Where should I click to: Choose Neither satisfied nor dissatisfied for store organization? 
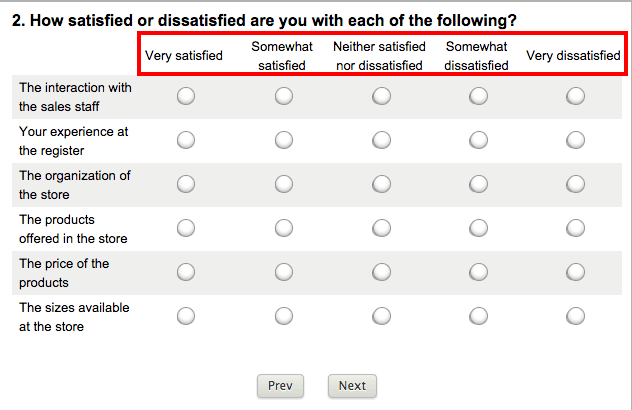pos(381,184)
